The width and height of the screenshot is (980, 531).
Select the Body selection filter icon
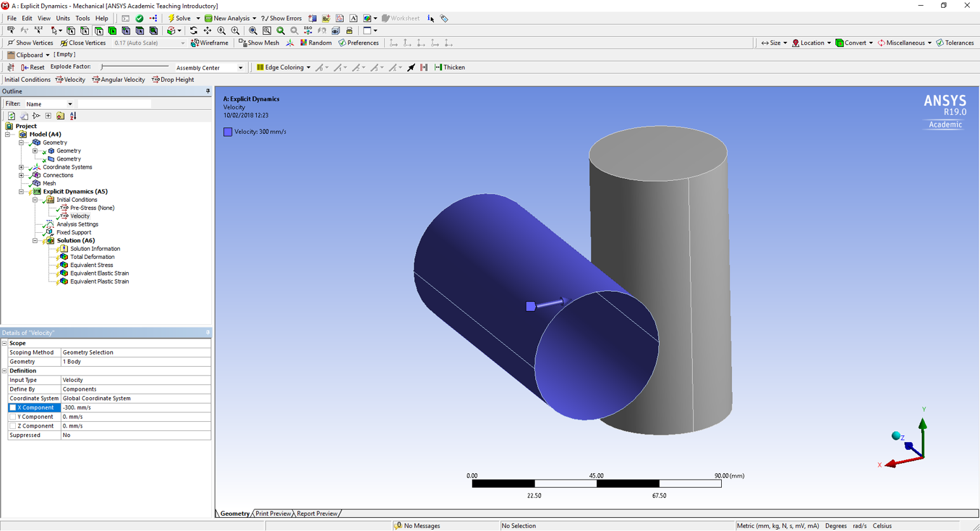(113, 30)
